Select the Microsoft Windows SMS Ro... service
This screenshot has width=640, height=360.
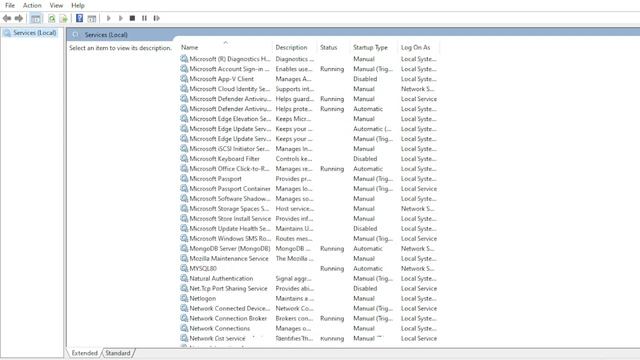pyautogui.click(x=230, y=238)
